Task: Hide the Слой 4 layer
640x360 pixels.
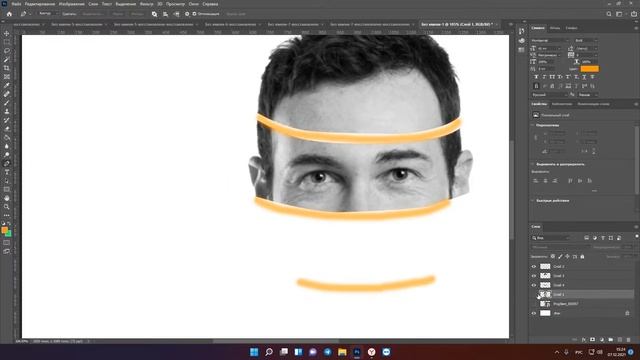Action: (x=533, y=285)
